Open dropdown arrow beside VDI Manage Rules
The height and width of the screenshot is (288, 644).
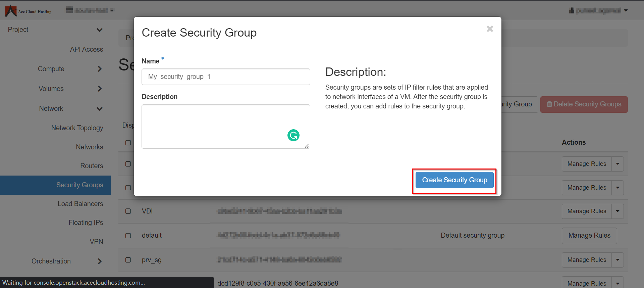(618, 211)
